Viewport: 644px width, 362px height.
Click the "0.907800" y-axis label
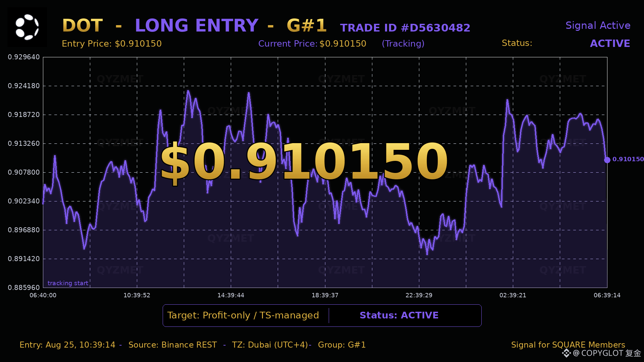click(x=24, y=172)
